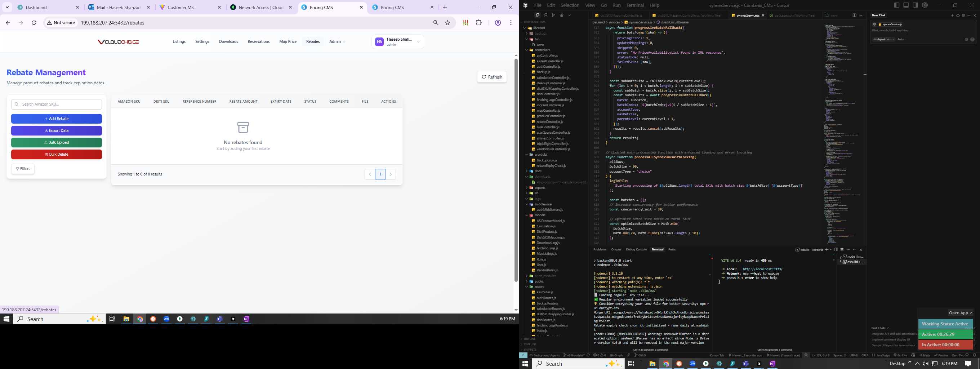Click the green Bulk Upload button

pos(57,142)
